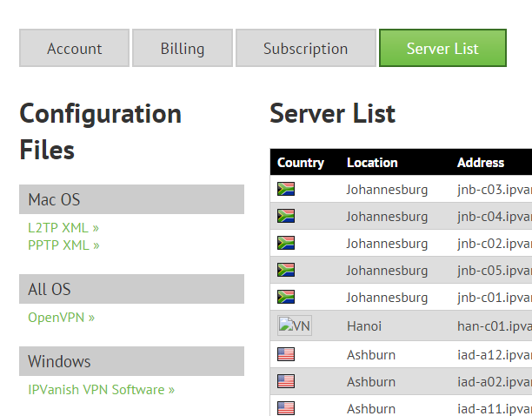
Task: Download the PPTP XML configuration
Action: [x=63, y=245]
